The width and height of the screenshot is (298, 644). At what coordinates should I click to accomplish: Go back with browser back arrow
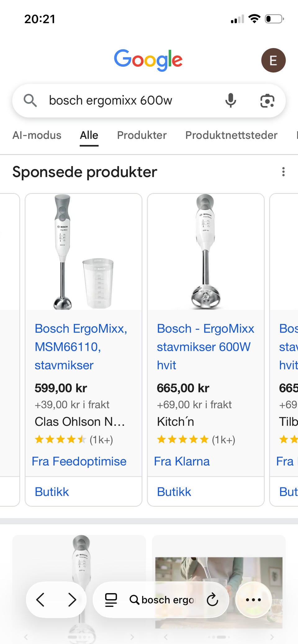tap(40, 600)
